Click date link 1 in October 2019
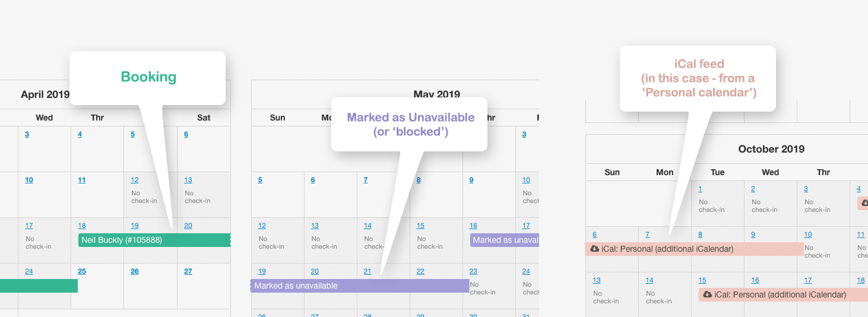This screenshot has width=868, height=317. point(701,189)
